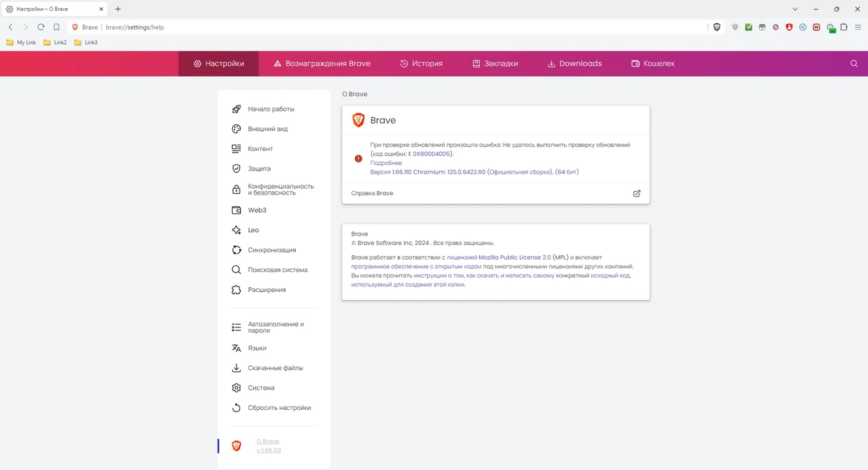This screenshot has width=868, height=470.
Task: Click the Brave lion logo in the about card
Action: coord(358,120)
